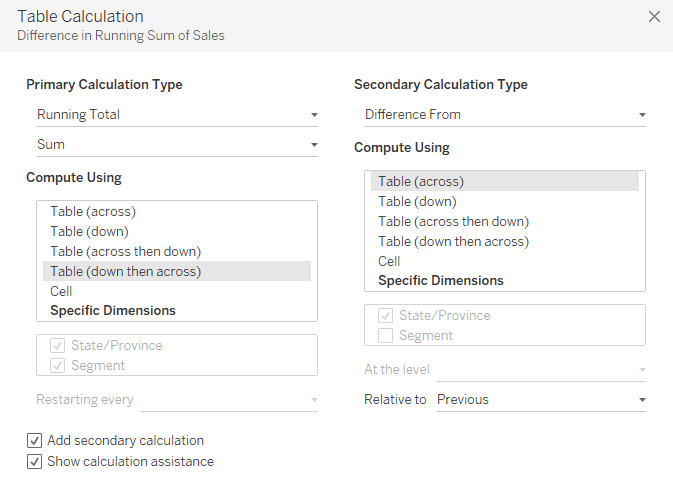Open the Relative to Previous dropdown
673x498 pixels.
pos(540,400)
